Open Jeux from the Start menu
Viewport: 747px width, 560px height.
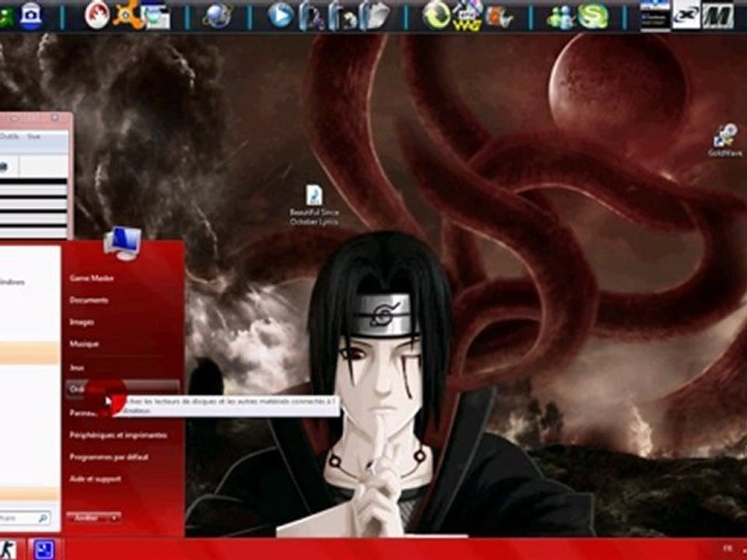tap(77, 368)
